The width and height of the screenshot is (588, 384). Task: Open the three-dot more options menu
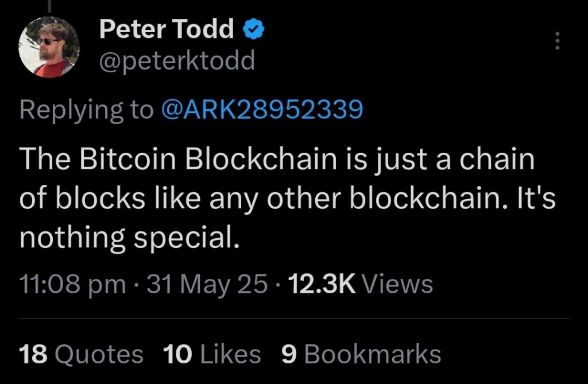[x=557, y=41]
